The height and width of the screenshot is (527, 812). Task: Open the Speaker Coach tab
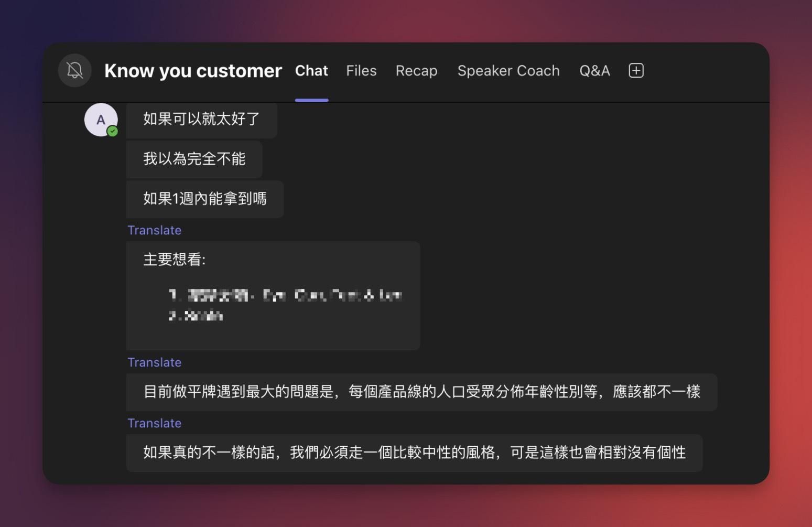[508, 71]
